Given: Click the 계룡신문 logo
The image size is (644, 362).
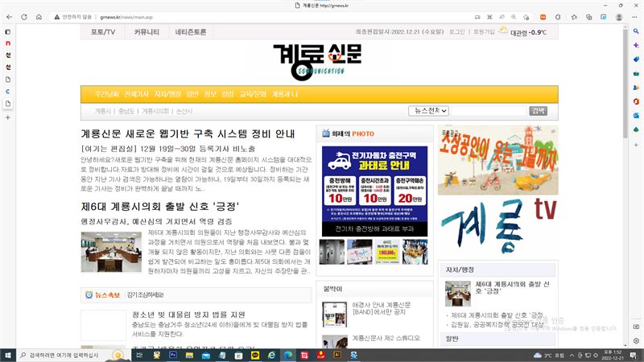Looking at the screenshot, I should [x=317, y=62].
